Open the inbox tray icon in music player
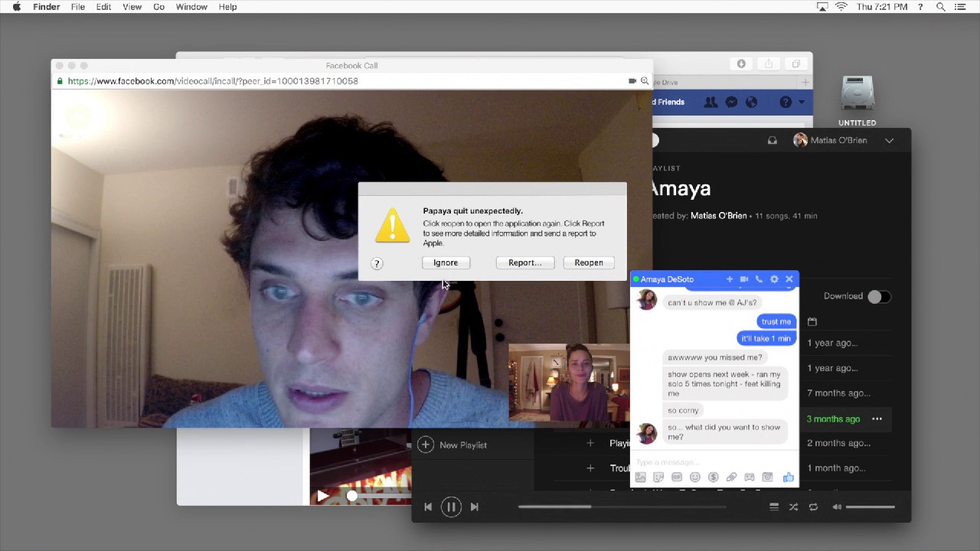The width and height of the screenshot is (980, 551). click(x=772, y=141)
